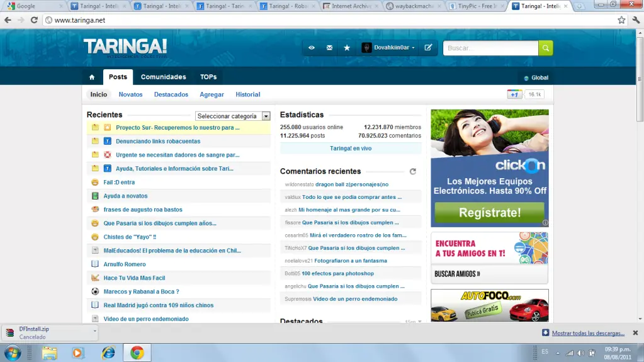Screen dimensions: 644x362
Task: Click the Chrome back arrow
Action: 8,20
